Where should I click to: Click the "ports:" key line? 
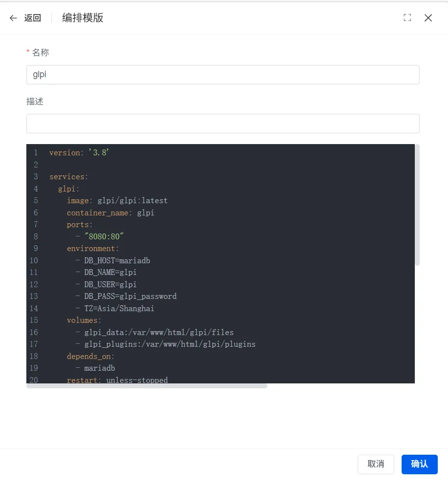pyautogui.click(x=80, y=225)
